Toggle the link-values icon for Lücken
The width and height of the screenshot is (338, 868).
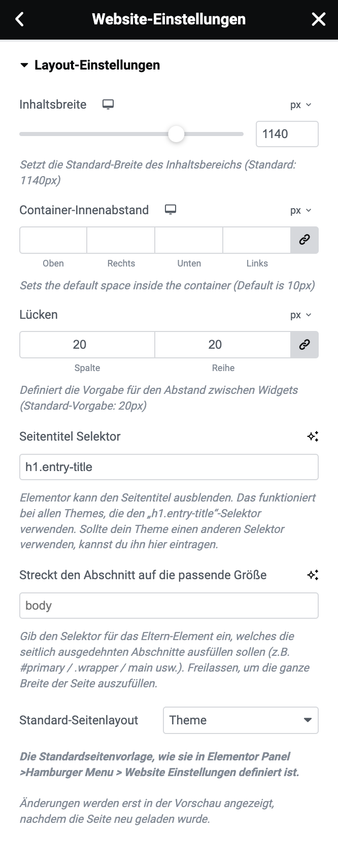click(305, 345)
